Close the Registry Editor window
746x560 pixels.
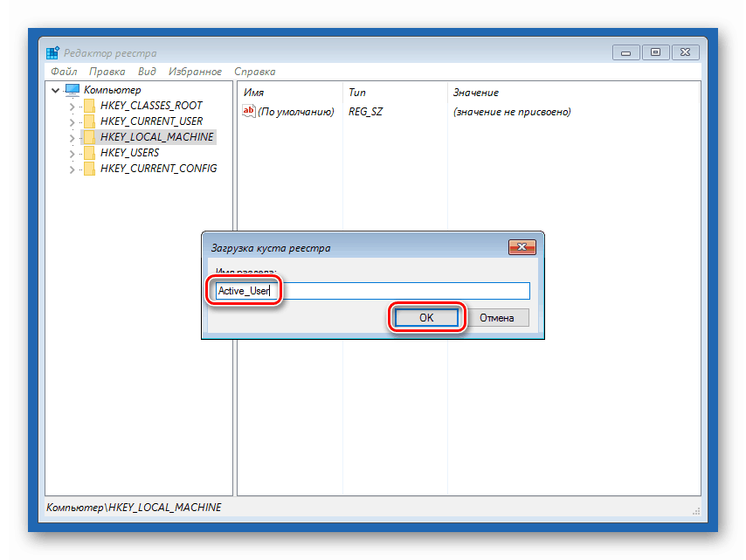coord(685,52)
